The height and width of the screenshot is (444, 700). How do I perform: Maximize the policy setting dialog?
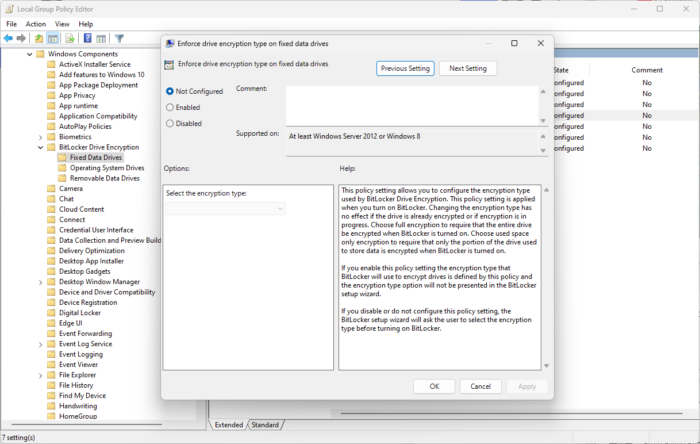[x=514, y=43]
